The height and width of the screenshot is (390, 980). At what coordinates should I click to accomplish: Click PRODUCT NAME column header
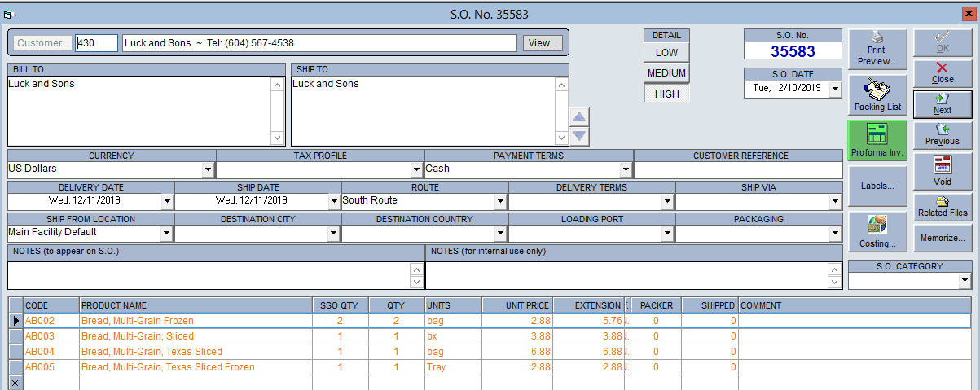pos(196,305)
